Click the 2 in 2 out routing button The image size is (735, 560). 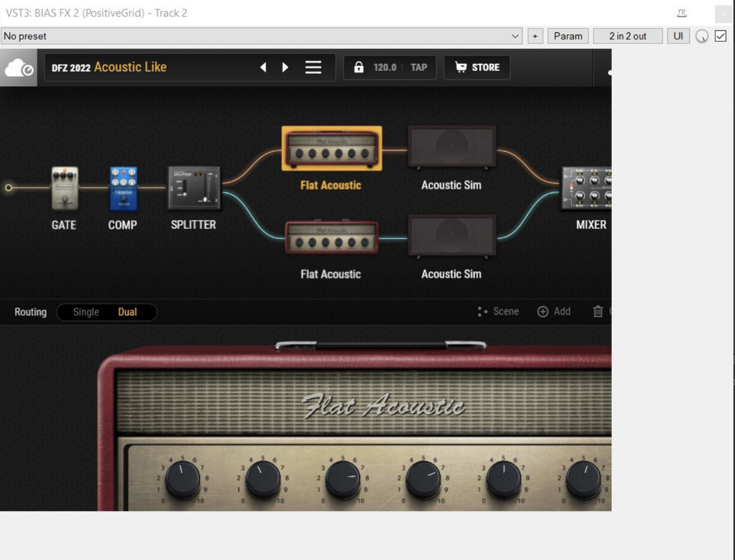(628, 36)
